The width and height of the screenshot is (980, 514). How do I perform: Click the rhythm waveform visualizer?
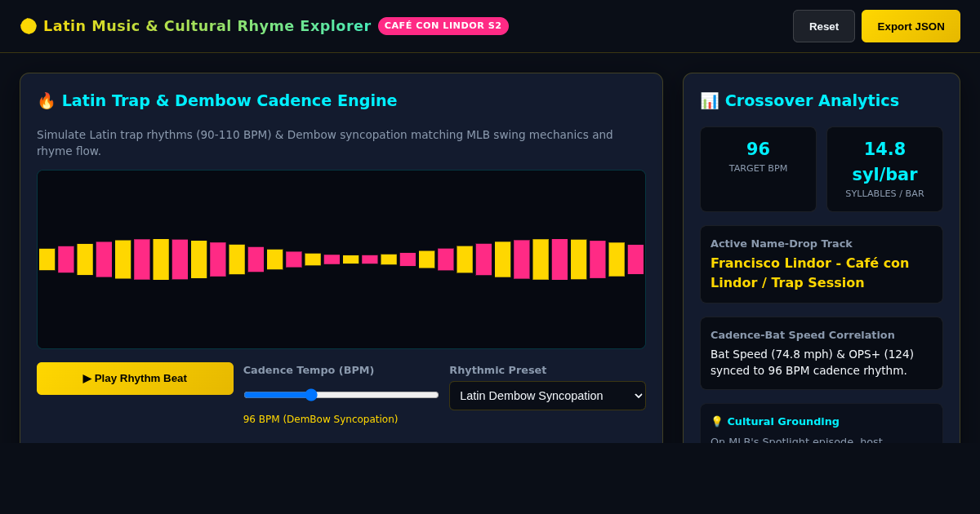341,259
